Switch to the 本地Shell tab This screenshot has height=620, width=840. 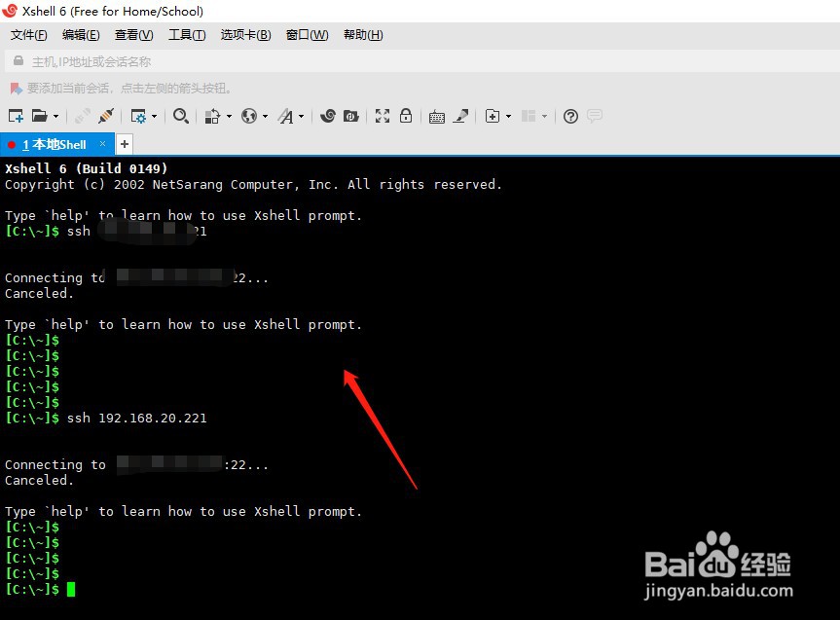[55, 144]
